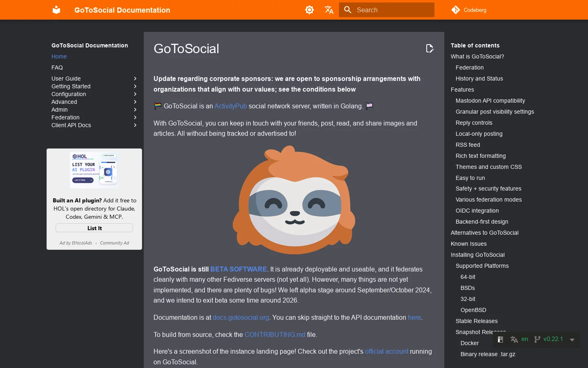
Task: Jump to OIDC integration section
Action: click(x=477, y=211)
